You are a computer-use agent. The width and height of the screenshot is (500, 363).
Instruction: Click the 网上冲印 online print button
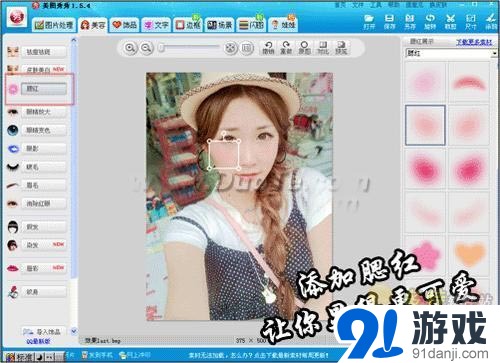[135, 355]
